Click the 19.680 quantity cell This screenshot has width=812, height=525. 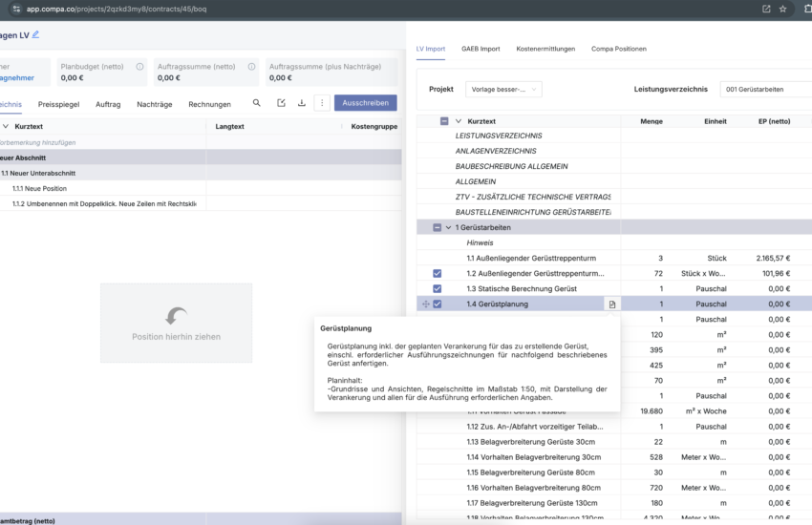coord(652,411)
